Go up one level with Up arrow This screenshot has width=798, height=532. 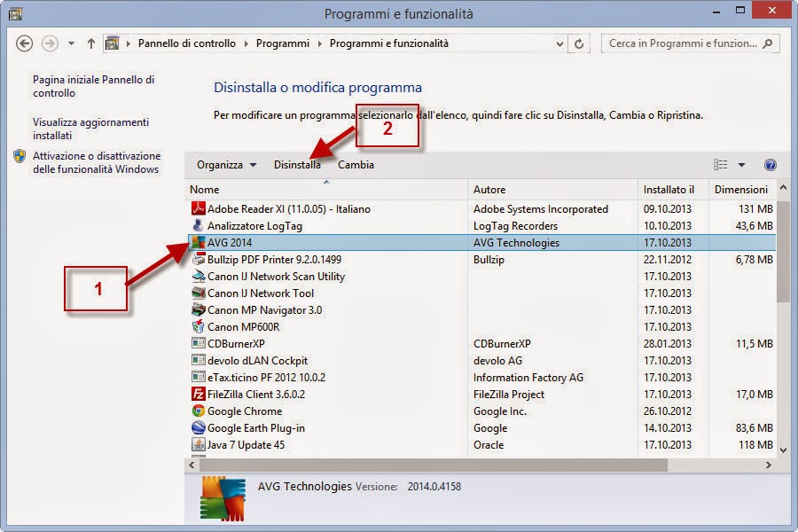click(x=91, y=43)
